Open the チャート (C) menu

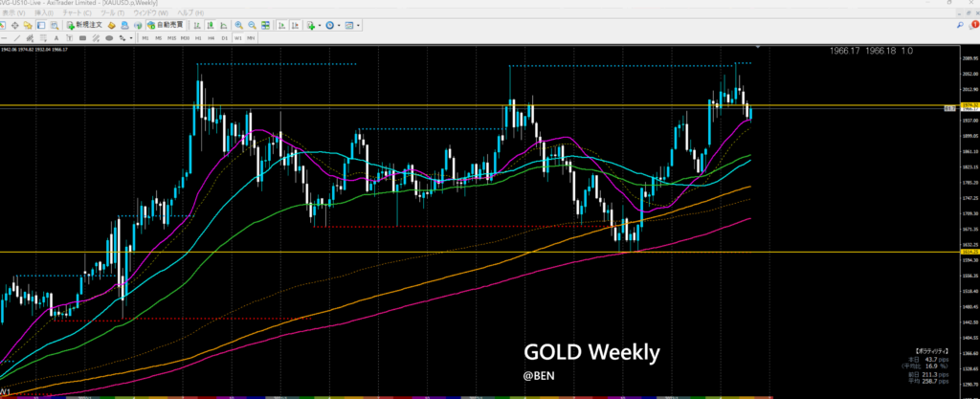tap(69, 14)
